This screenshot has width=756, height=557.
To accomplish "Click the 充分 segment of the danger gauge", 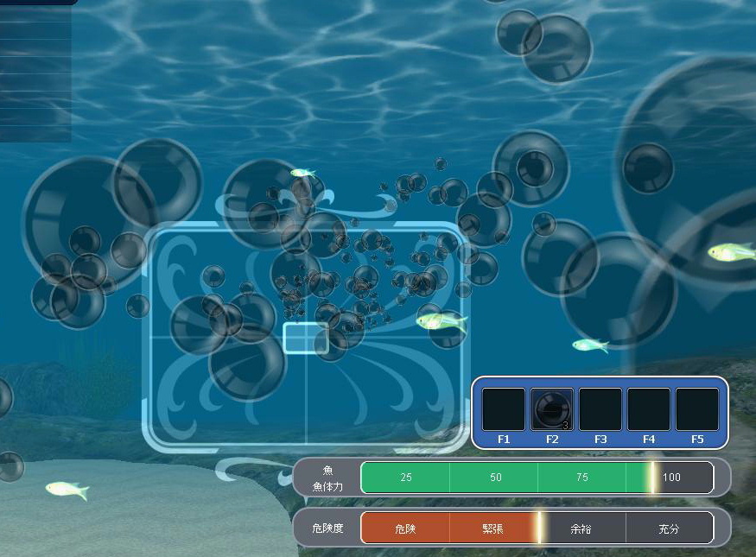I will 670,529.
